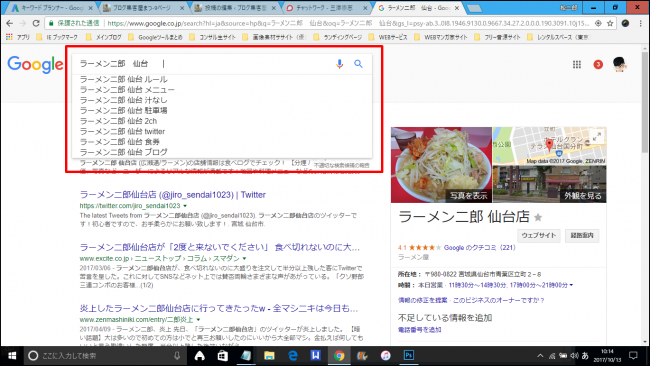Click the Cortana search box on taskbar
Image resolution: width=650 pixels, height=366 pixels.
coord(104,356)
